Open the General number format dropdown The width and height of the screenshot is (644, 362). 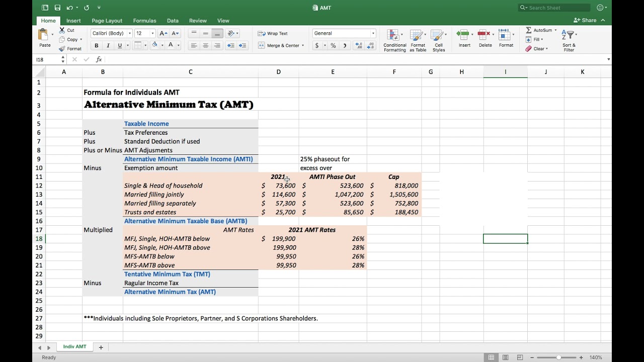pos(373,33)
